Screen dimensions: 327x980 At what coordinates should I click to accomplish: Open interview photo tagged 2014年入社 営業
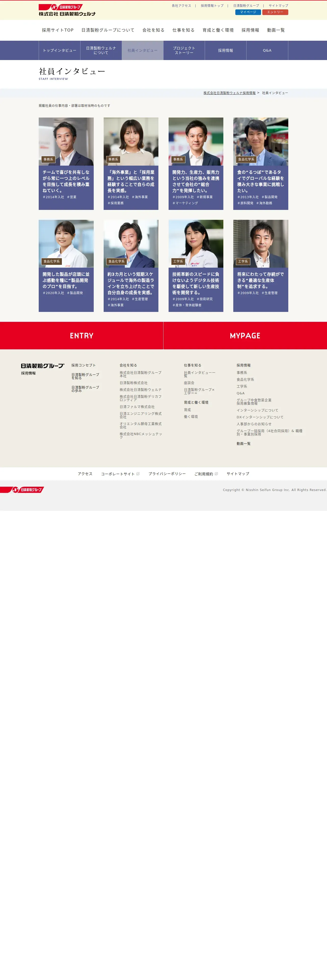[x=66, y=141]
